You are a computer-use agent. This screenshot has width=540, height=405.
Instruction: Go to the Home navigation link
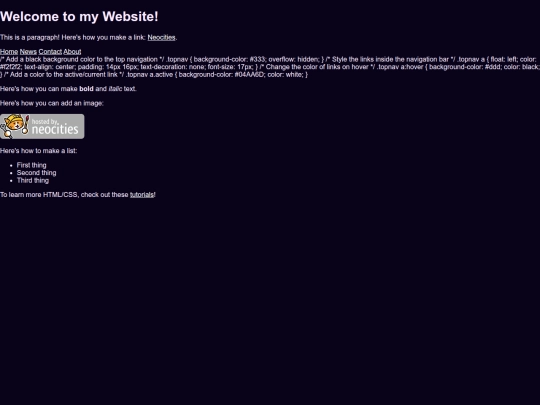point(9,52)
